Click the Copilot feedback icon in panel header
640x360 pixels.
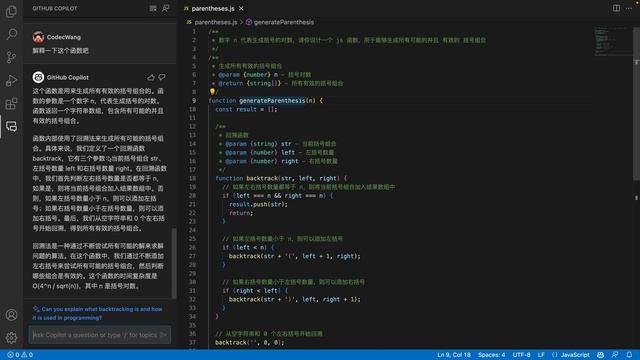[x=166, y=8]
